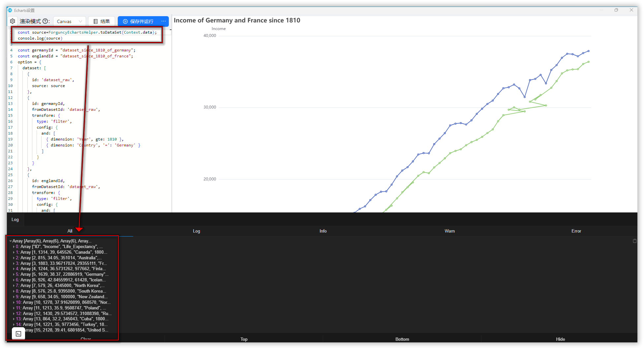This screenshot has width=644, height=349.
Task: Click the Bottom button
Action: [x=402, y=339]
